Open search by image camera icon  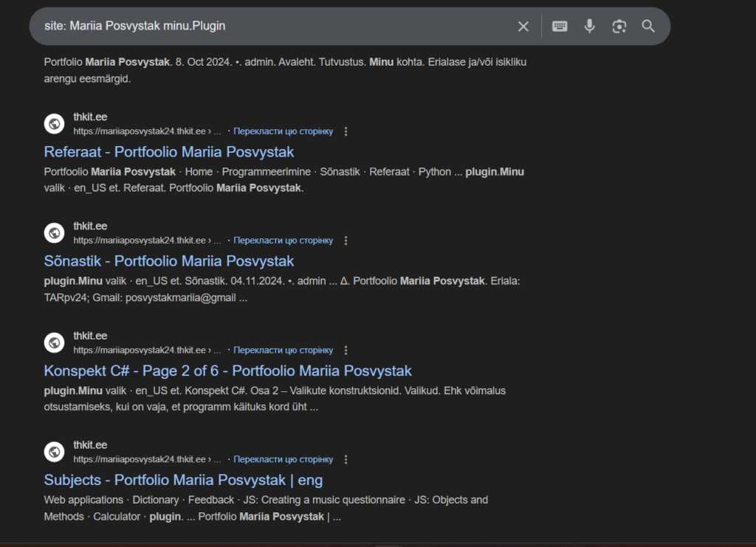click(619, 27)
